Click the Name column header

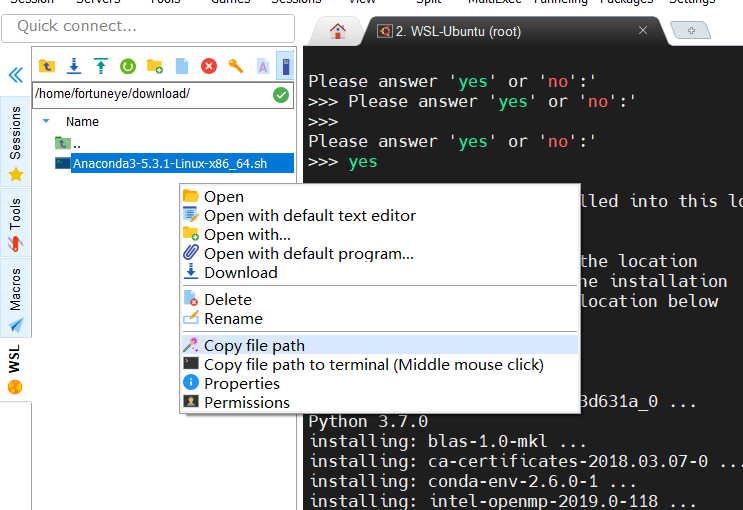coord(82,122)
